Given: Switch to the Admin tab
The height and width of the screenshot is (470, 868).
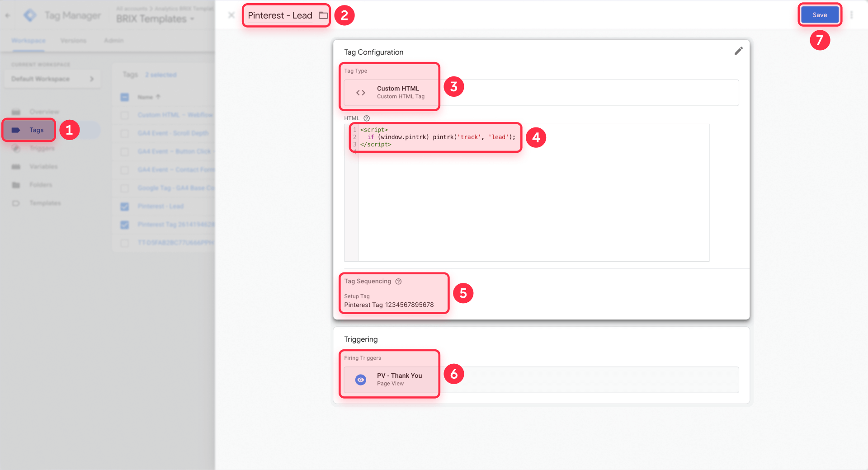Looking at the screenshot, I should coord(113,41).
